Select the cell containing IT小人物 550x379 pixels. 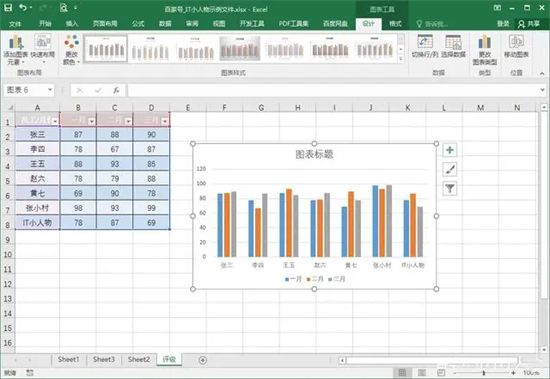tap(38, 223)
